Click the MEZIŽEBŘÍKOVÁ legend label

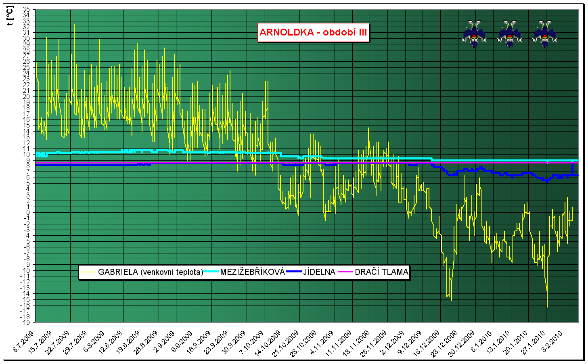pyautogui.click(x=252, y=272)
